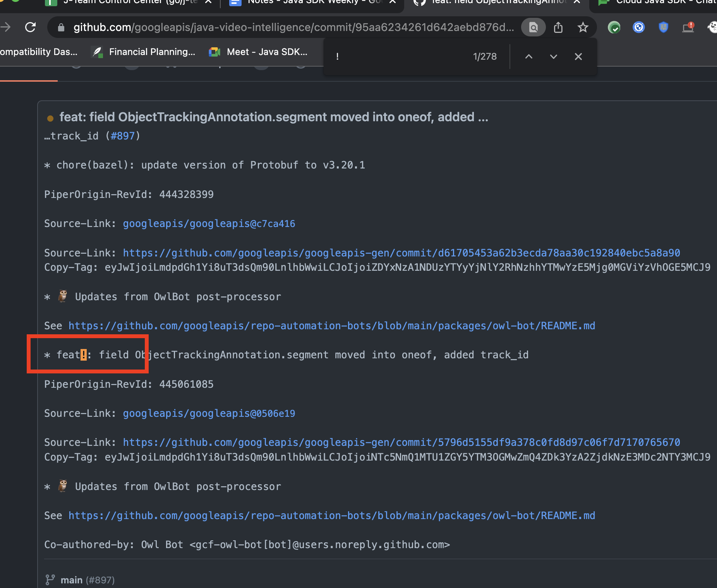
Task: Click the highlighted feat! line
Action: (x=286, y=355)
